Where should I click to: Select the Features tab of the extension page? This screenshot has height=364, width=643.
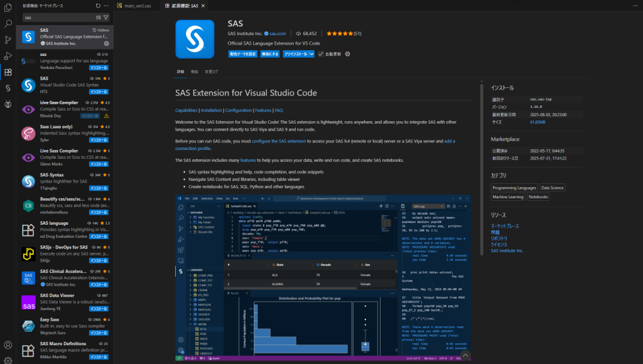(x=195, y=72)
